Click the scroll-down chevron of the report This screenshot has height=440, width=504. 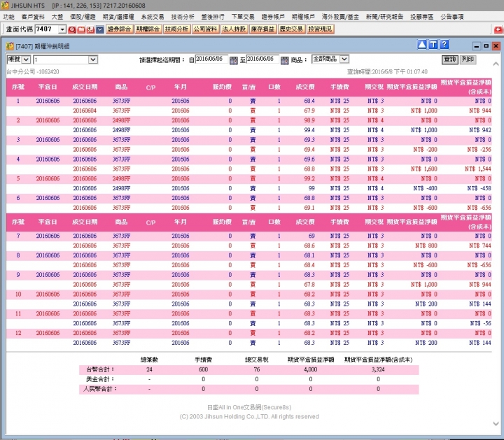click(x=496, y=424)
